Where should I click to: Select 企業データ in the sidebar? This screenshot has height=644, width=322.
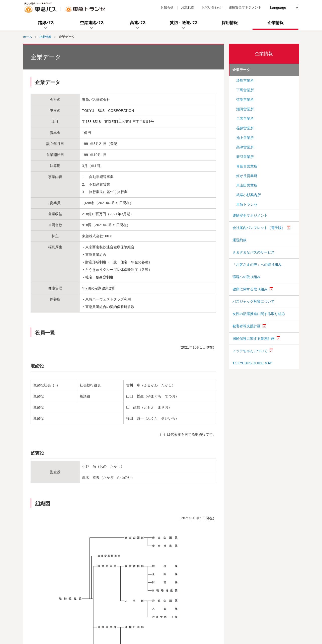pyautogui.click(x=264, y=70)
